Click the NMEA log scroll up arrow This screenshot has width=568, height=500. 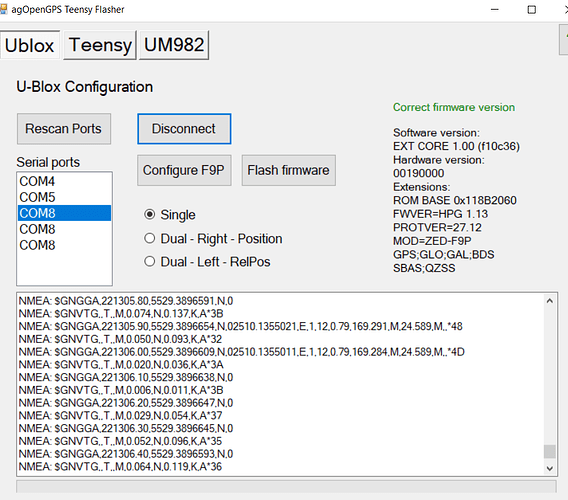(x=550, y=301)
